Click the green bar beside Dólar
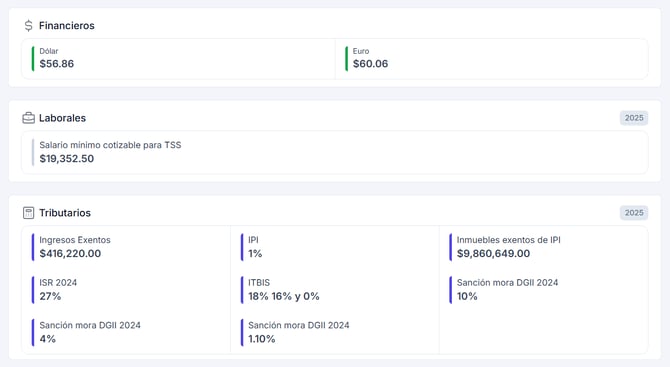The width and height of the screenshot is (670, 367). point(33,59)
